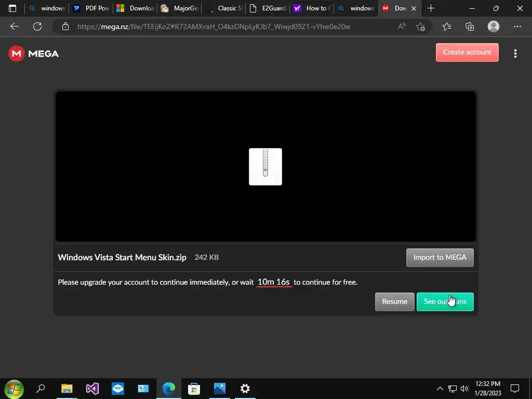The width and height of the screenshot is (532, 399).
Task: Click the zip file preview icon
Action: [x=265, y=167]
